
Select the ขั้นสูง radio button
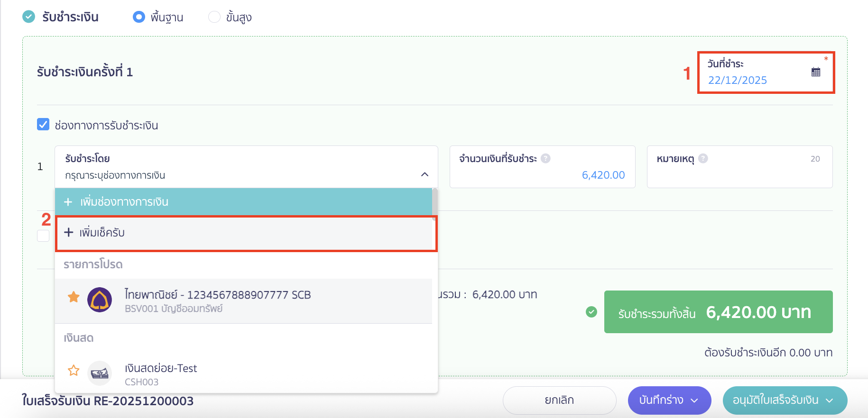[x=213, y=17]
